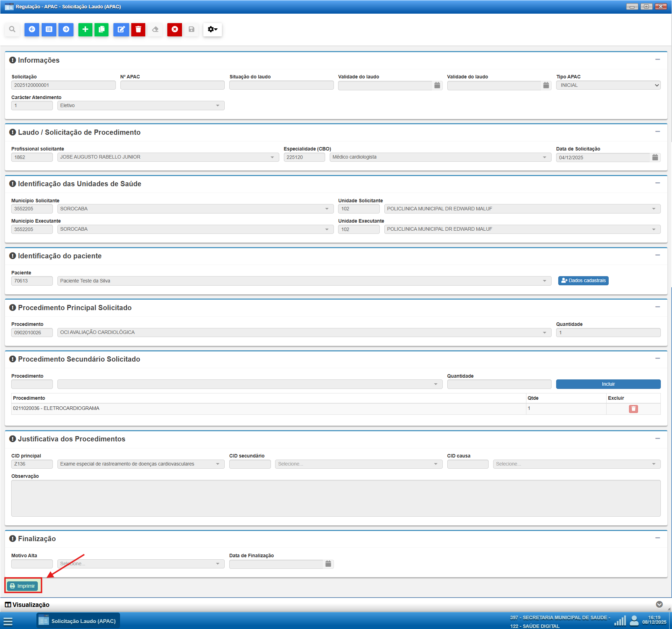Delete the ELETROCARDIOGRAMA row with trash icon
672x629 pixels.
coord(633,409)
